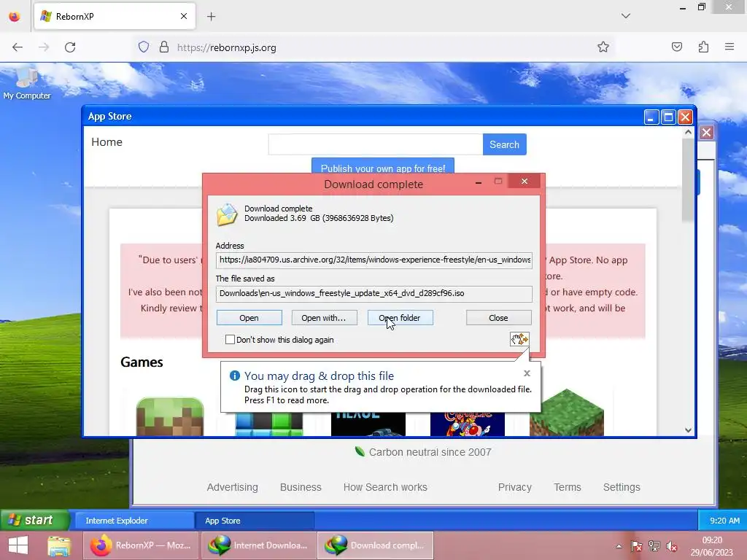The height and width of the screenshot is (560, 747).
Task: Switch to Internet Download Manager taskbar item
Action: (x=258, y=545)
